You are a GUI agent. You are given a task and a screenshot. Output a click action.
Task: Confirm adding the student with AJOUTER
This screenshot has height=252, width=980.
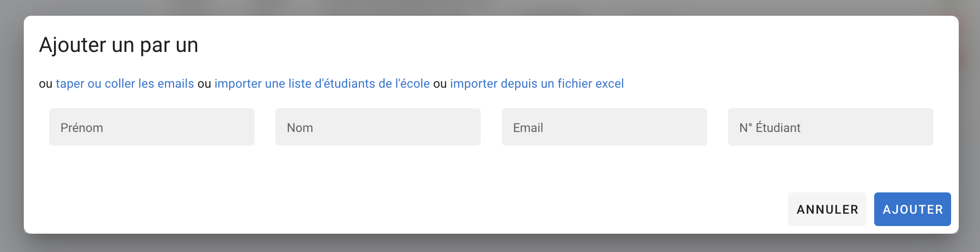[x=912, y=209]
